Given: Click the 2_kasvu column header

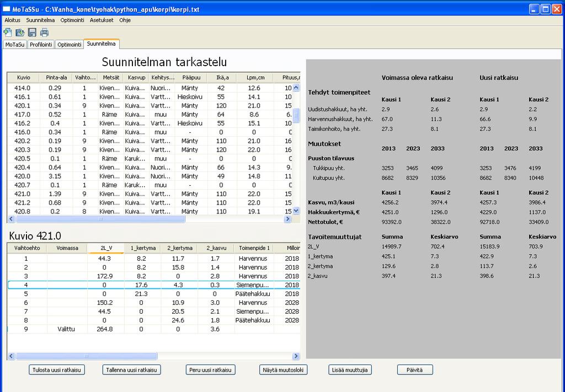Looking at the screenshot, I should [216, 248].
